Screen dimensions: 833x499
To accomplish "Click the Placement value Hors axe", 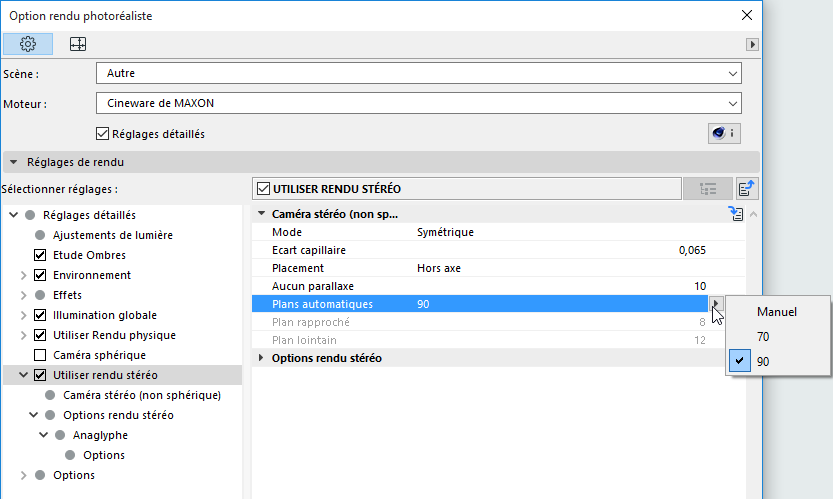I will [439, 268].
